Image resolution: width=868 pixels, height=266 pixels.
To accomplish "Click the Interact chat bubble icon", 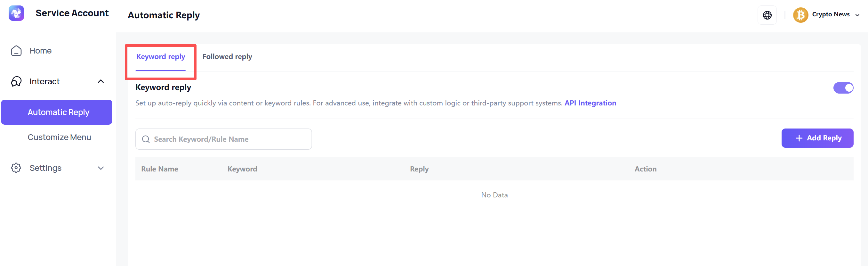I will click(16, 81).
